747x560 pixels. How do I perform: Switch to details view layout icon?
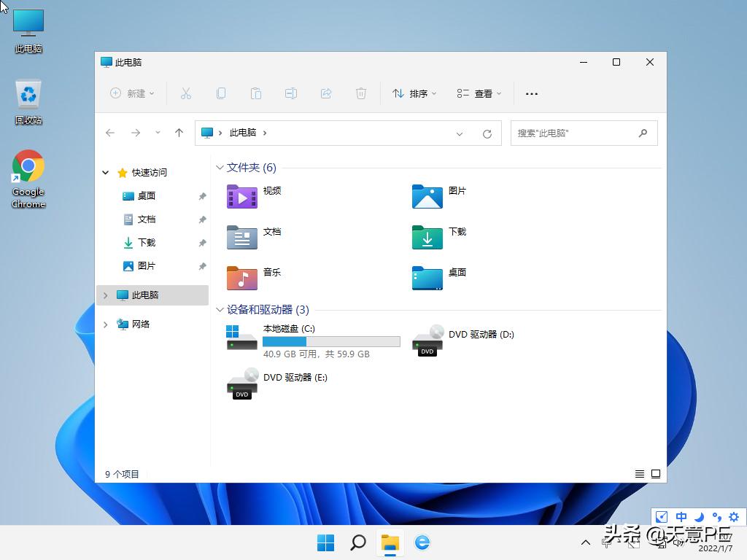click(x=640, y=474)
